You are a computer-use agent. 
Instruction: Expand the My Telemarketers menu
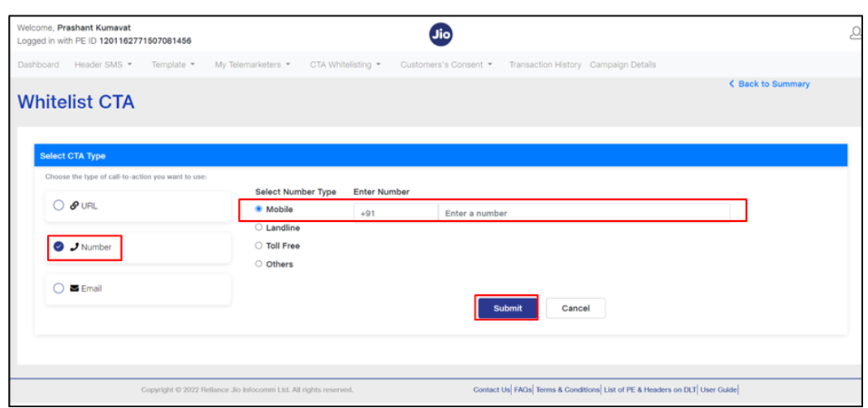click(253, 65)
